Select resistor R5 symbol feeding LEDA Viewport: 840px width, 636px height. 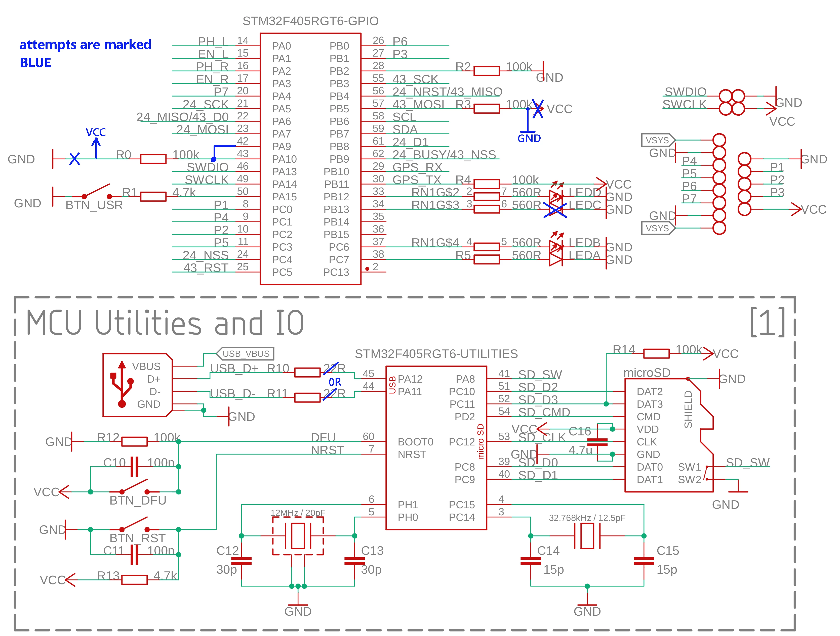click(x=487, y=260)
